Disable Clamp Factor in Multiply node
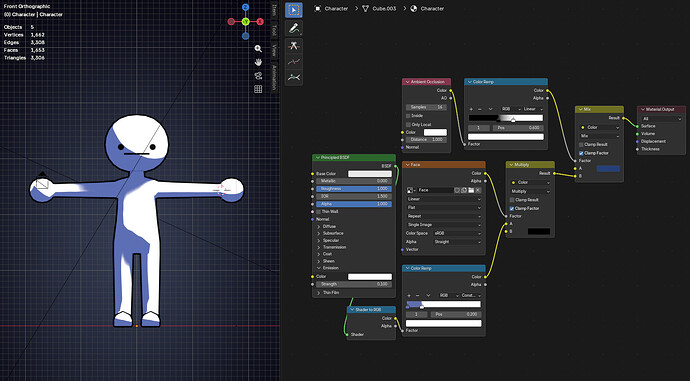Viewport: 690px width, 381px height. (511, 209)
